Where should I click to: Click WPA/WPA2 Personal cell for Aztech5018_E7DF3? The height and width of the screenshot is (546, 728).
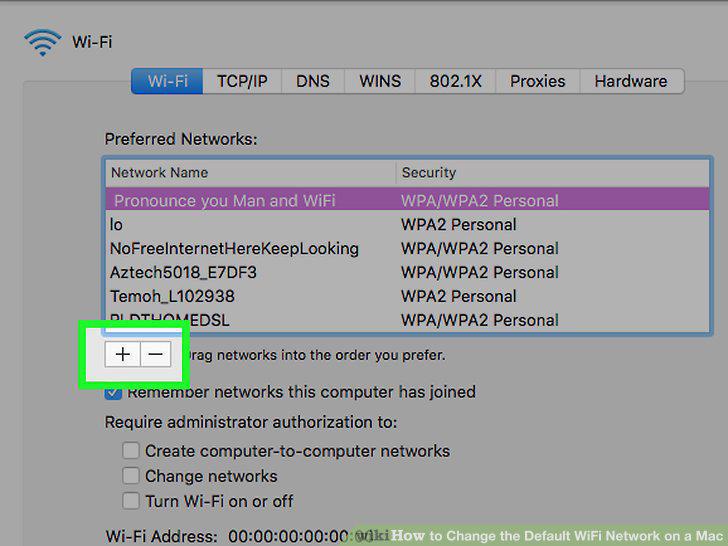(x=480, y=273)
